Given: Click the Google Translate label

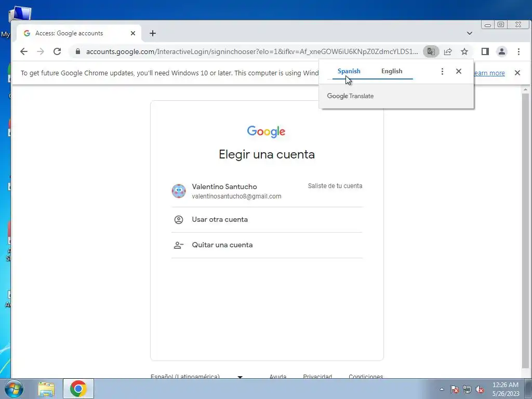Looking at the screenshot, I should [x=350, y=96].
